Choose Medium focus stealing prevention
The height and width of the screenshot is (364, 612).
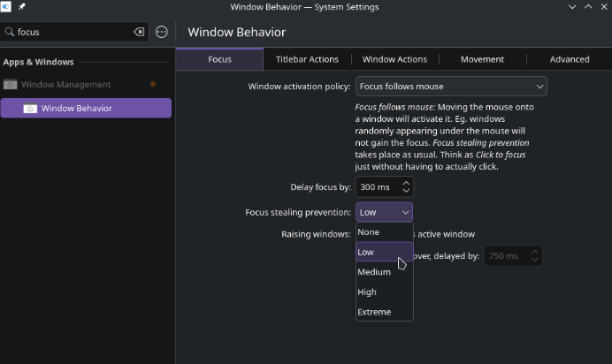374,272
